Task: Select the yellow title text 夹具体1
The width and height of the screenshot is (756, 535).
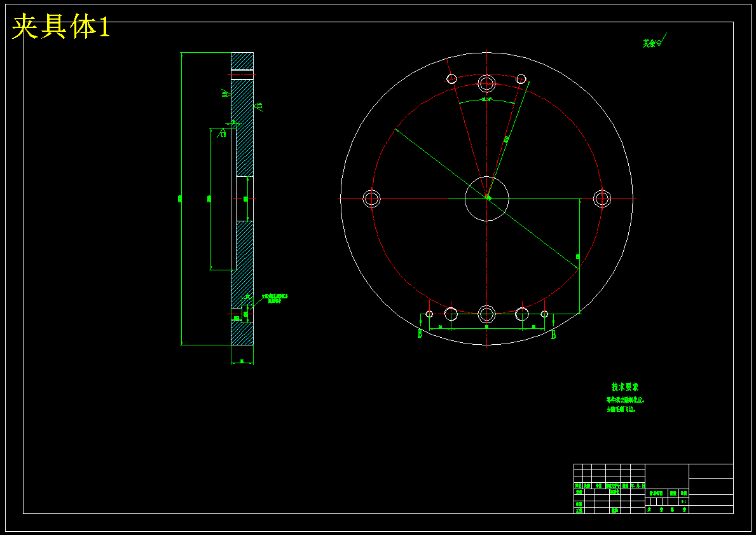Action: coord(61,27)
